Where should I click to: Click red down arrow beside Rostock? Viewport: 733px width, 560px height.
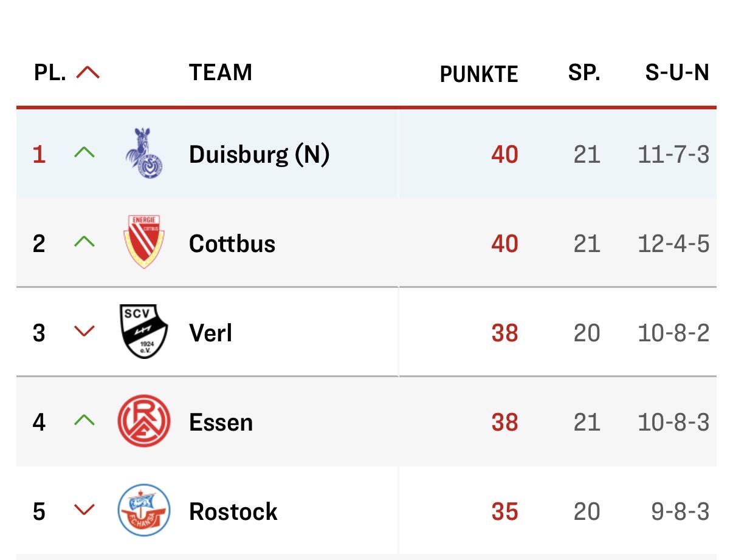point(84,510)
